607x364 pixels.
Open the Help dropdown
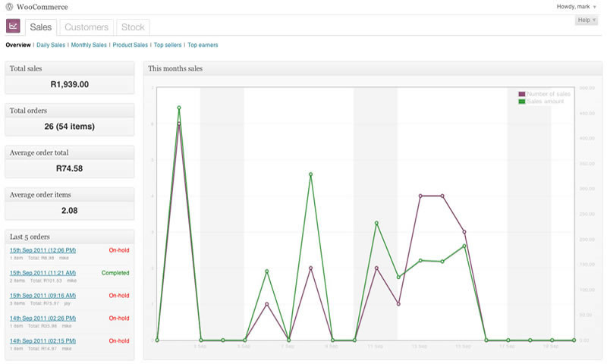click(587, 20)
